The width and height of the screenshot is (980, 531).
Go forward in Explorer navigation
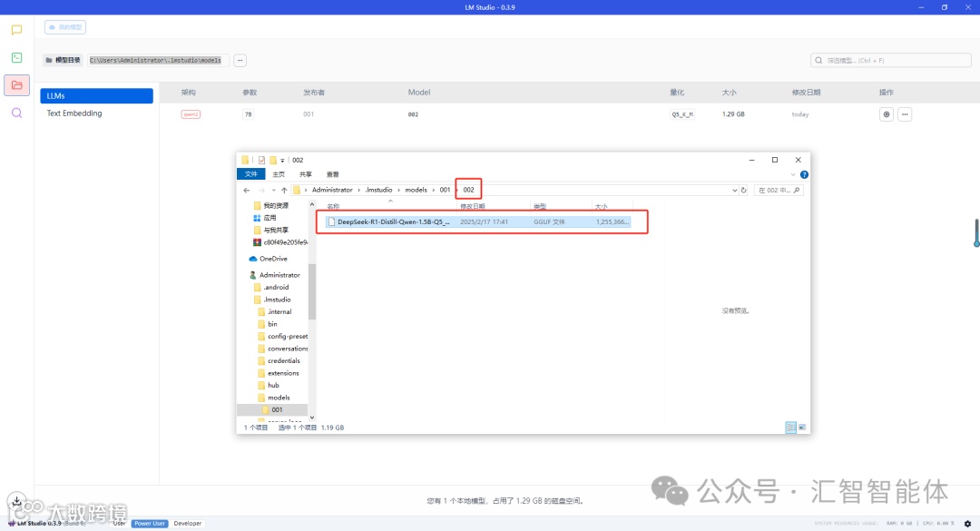pos(261,190)
